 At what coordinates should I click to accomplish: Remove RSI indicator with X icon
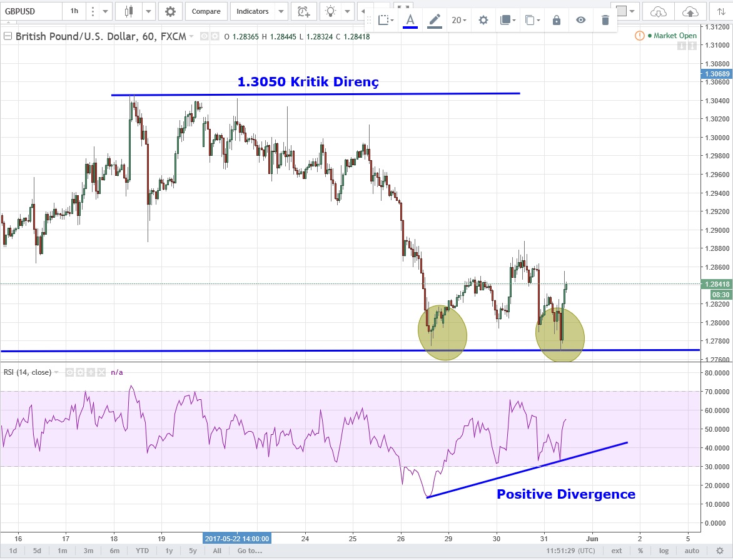coord(101,372)
